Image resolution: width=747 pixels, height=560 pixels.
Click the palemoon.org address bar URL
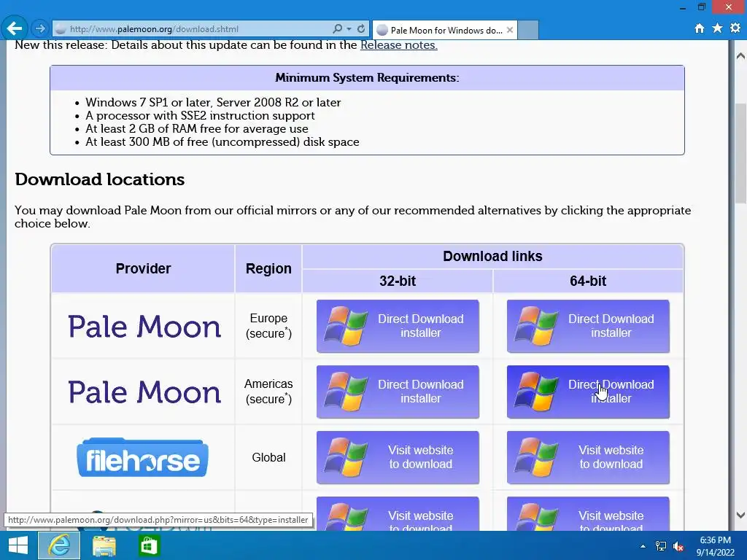tap(153, 29)
